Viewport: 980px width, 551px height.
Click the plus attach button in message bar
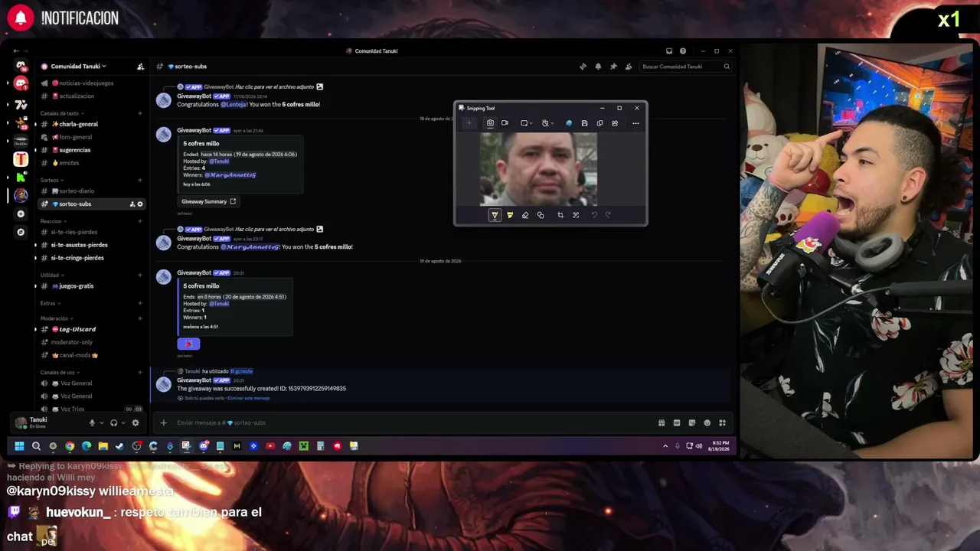(163, 422)
